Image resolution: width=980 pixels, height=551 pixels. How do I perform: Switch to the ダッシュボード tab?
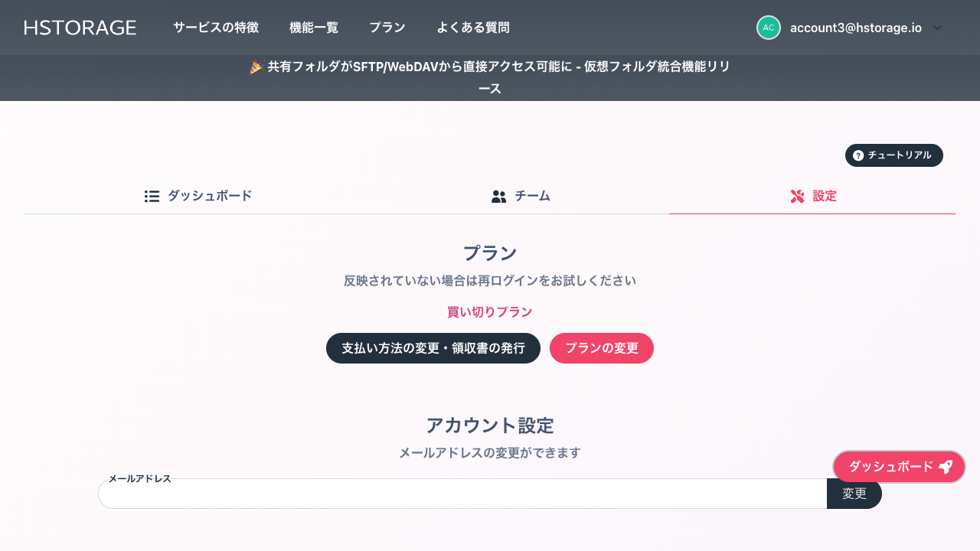pyautogui.click(x=198, y=196)
